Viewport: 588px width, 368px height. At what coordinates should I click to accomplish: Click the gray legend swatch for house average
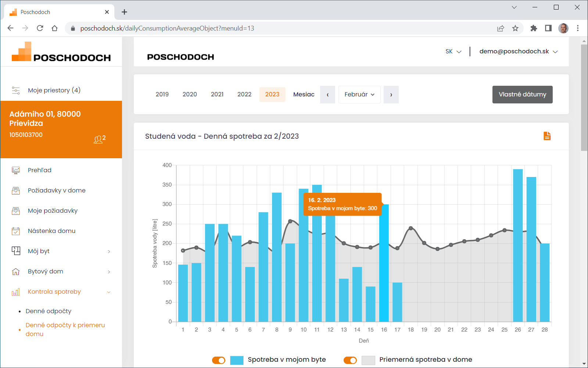(x=368, y=360)
